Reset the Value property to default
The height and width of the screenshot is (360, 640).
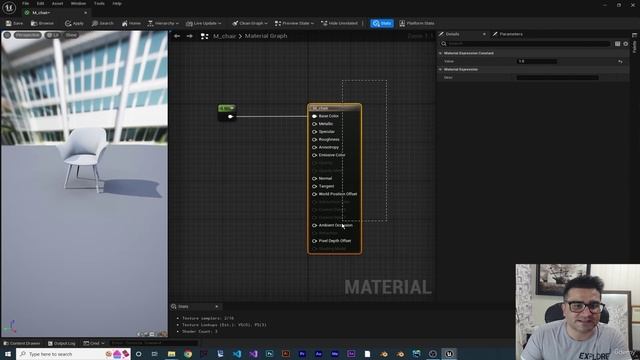(620, 62)
